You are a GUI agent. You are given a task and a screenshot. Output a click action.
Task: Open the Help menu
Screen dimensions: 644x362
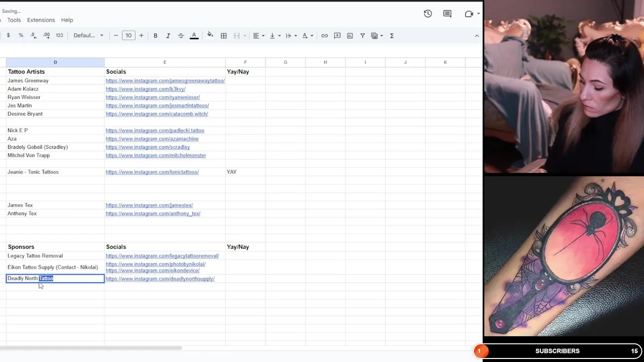point(67,20)
